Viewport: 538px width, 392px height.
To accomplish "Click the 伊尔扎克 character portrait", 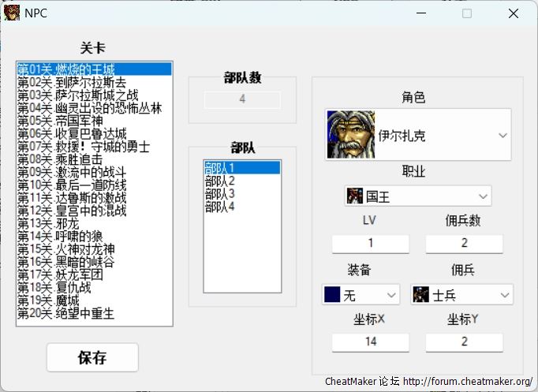I will point(351,135).
